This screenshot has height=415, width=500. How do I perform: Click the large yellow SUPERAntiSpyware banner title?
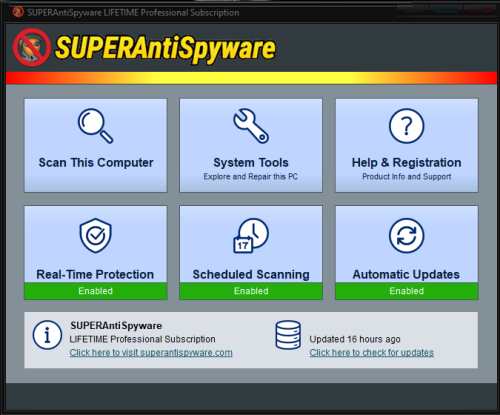(x=166, y=48)
